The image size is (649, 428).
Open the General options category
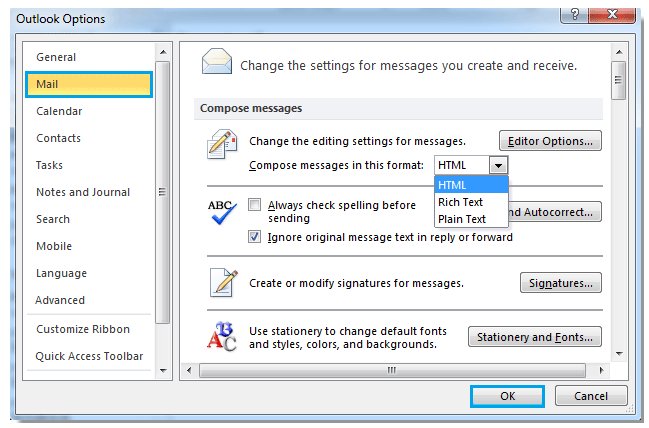(x=89, y=57)
